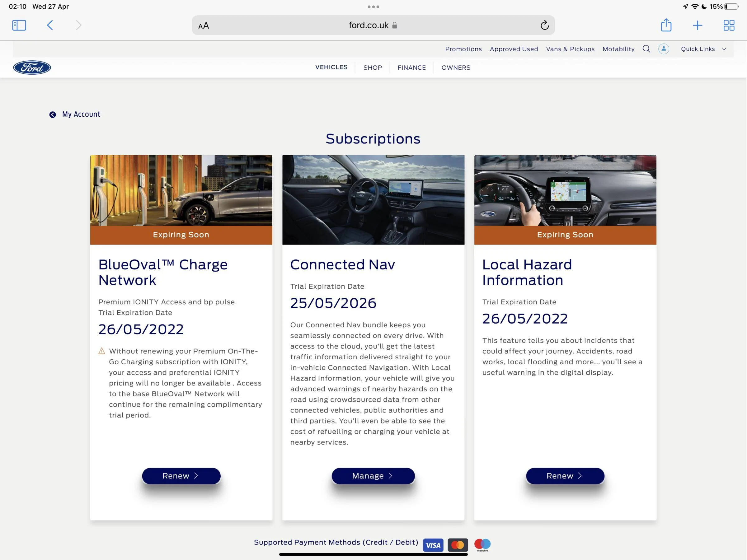
Task: Open the Safari share sheet
Action: [x=666, y=25]
